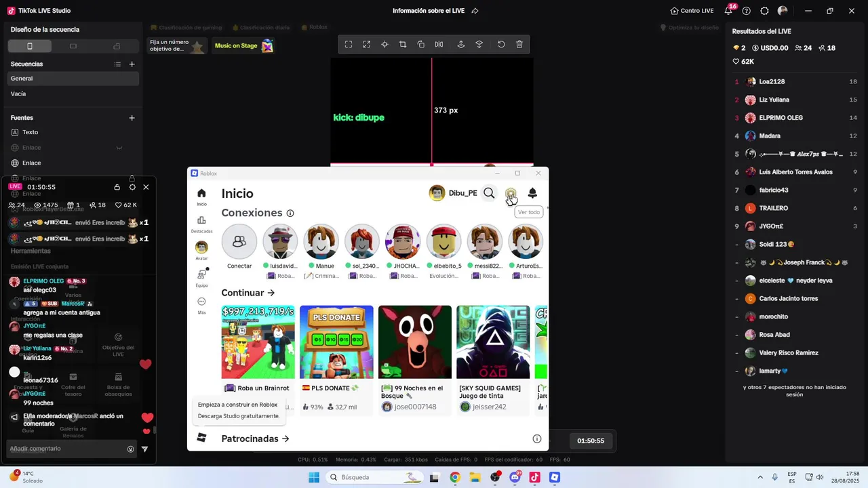The image size is (868, 488).
Task: Open the Patrocinadas section arrow
Action: click(x=285, y=439)
